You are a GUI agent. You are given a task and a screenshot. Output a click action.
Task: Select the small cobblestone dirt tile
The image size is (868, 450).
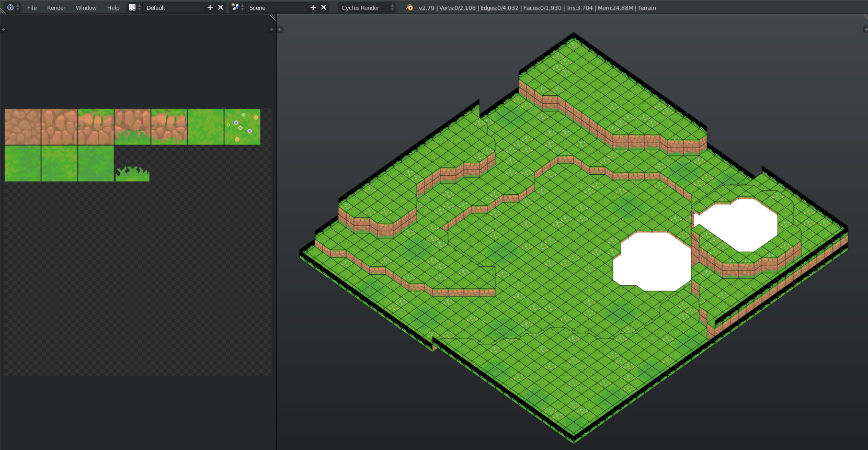tap(23, 127)
